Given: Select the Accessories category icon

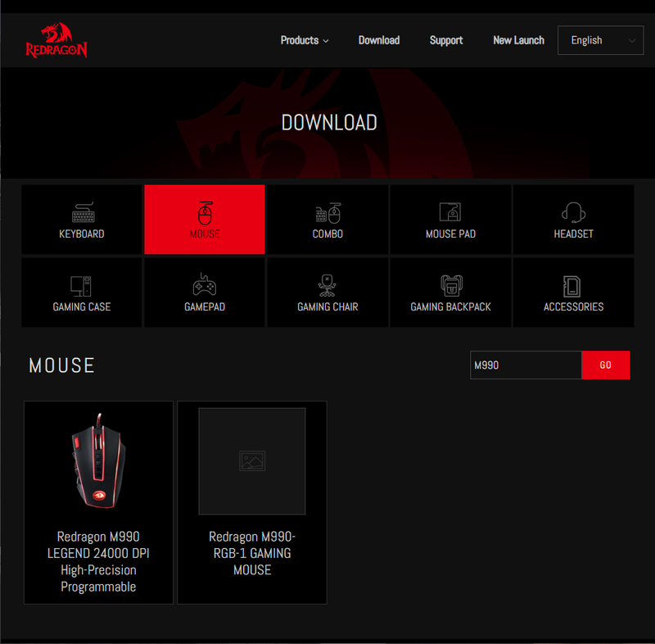Looking at the screenshot, I should pos(571,286).
